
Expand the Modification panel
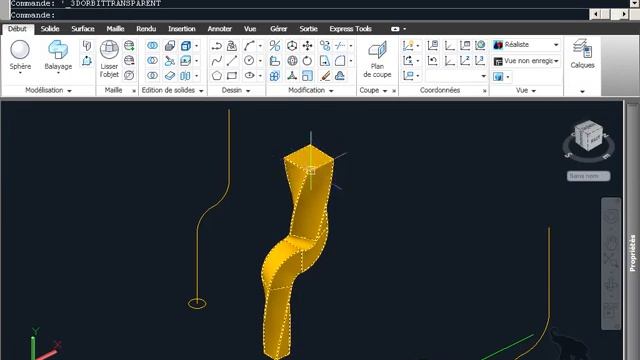tap(311, 90)
